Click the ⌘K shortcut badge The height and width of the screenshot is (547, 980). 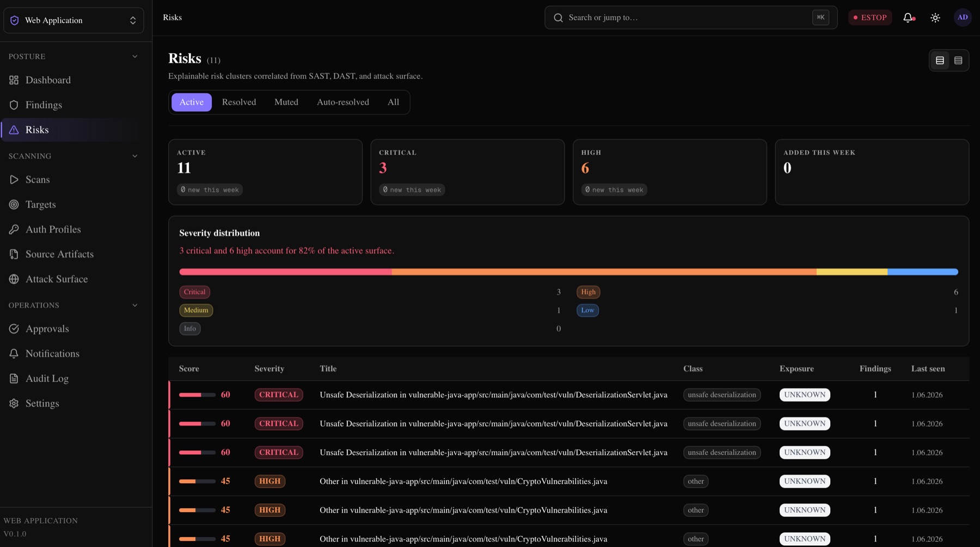pyautogui.click(x=820, y=17)
